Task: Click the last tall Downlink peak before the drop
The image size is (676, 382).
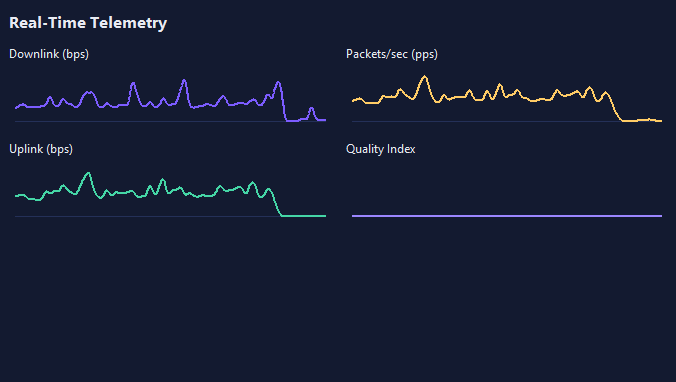Action: click(x=278, y=82)
